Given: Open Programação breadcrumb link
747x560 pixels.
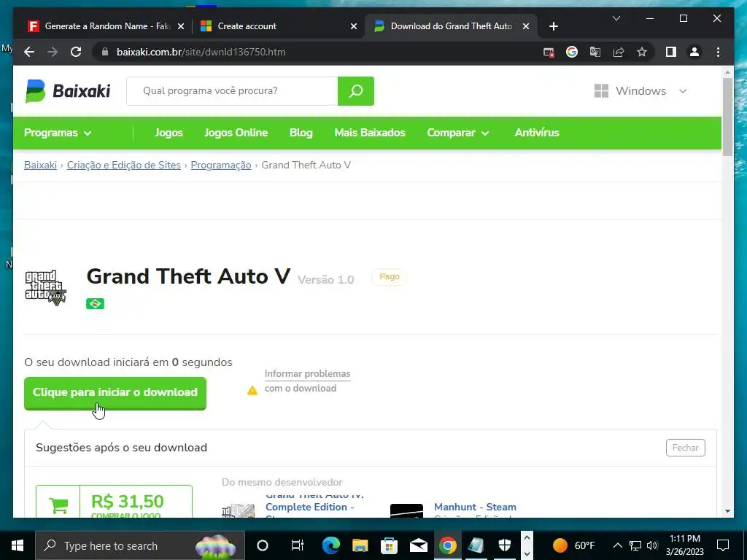Looking at the screenshot, I should (x=221, y=166).
